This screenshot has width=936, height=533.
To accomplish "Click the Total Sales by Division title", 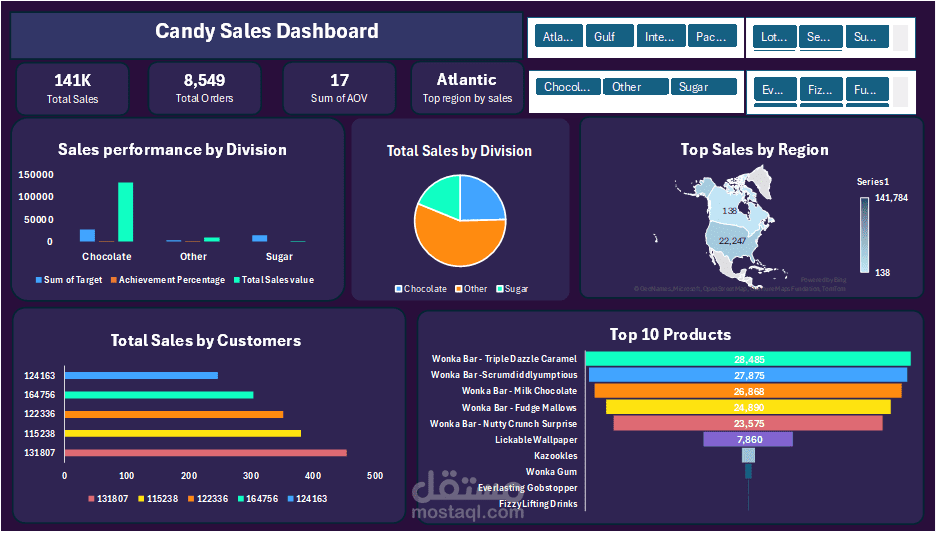I will pyautogui.click(x=459, y=151).
